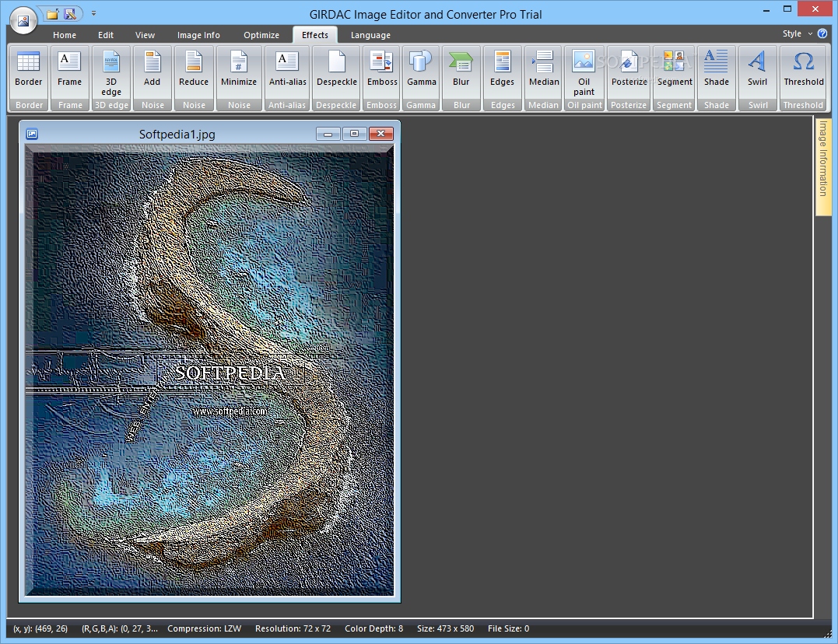Close the Softpedia1.jpg document window
Image resolution: width=838 pixels, height=644 pixels.
click(381, 134)
